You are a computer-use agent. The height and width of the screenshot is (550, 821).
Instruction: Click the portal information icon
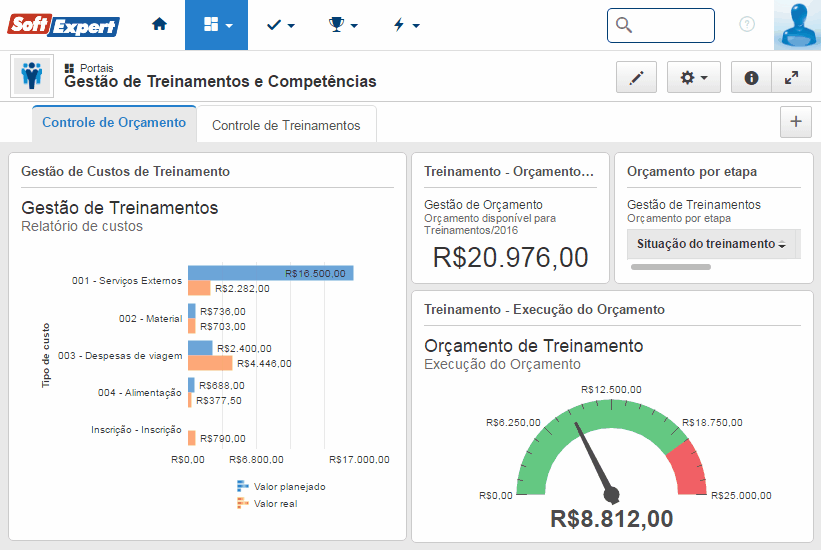(x=751, y=77)
